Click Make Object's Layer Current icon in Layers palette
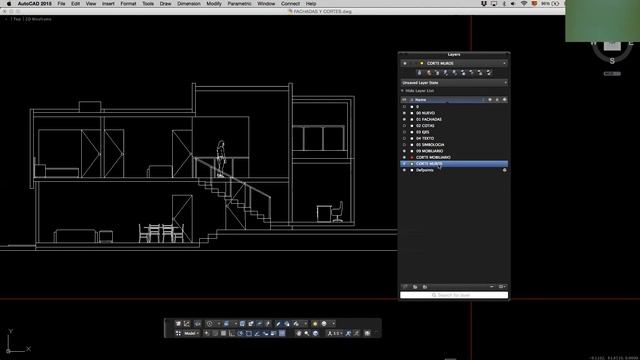The height and width of the screenshot is (360, 640). [x=419, y=73]
